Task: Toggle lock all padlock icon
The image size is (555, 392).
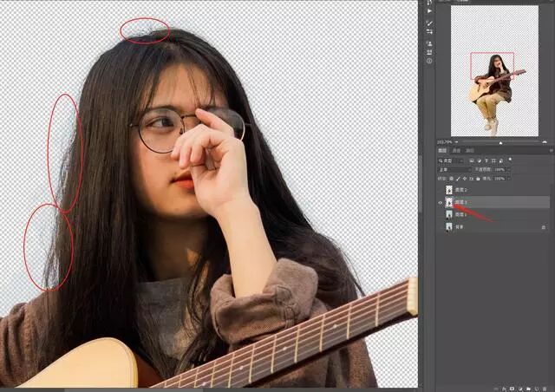Action: pyautogui.click(x=478, y=179)
